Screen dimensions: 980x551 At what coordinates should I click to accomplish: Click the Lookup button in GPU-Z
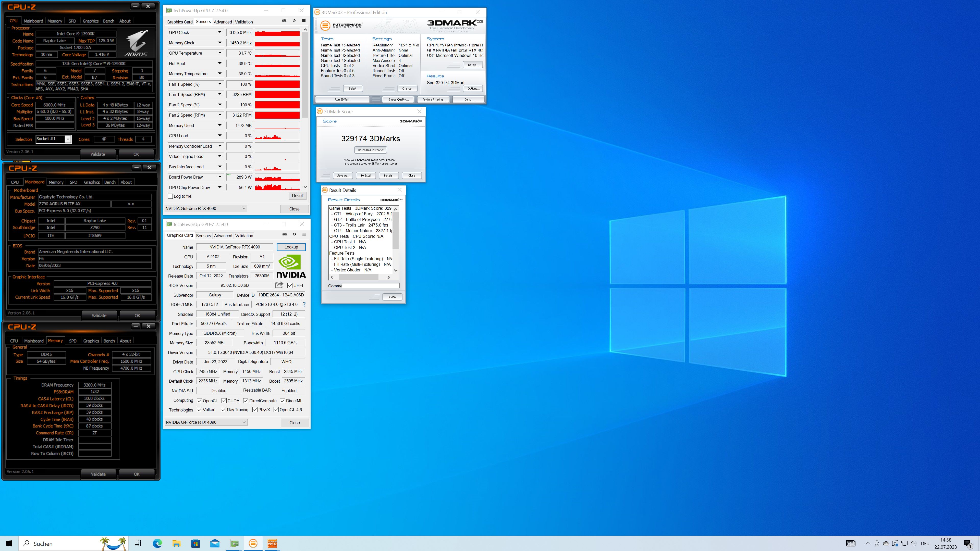[x=291, y=247]
